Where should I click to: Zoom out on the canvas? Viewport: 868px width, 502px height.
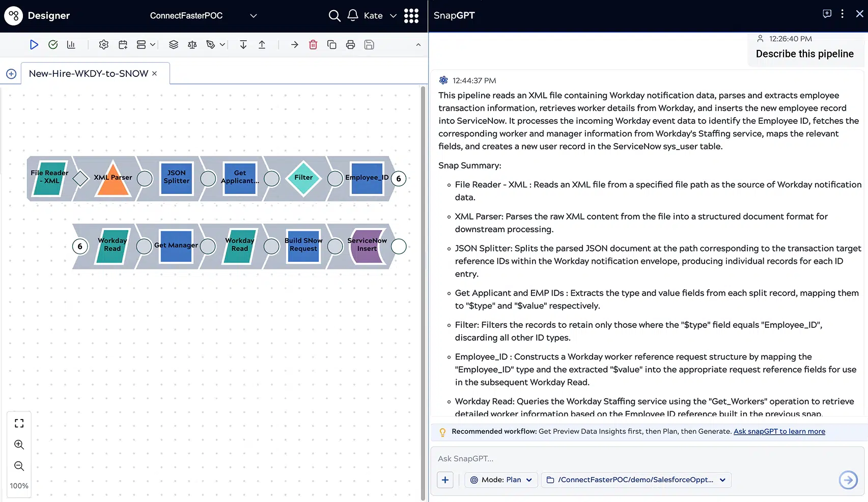[x=19, y=466]
